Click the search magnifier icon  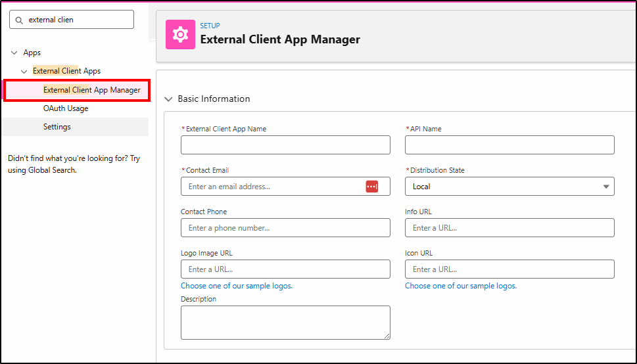point(19,20)
